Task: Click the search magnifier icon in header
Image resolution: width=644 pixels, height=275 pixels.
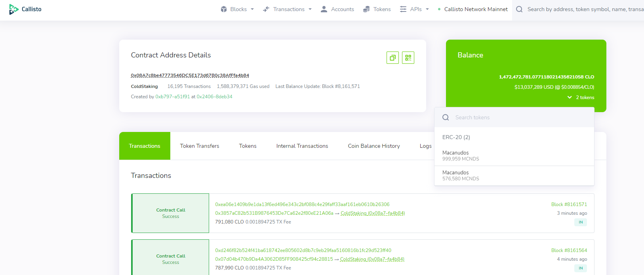Action: (x=519, y=9)
